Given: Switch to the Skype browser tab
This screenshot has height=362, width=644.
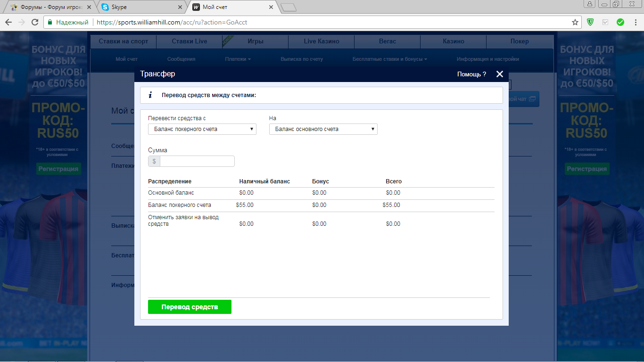Looking at the screenshot, I should click(140, 7).
